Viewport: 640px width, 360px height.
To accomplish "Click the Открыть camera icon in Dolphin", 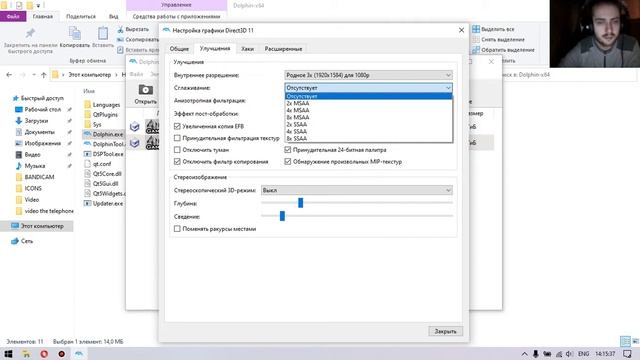I will (146, 90).
